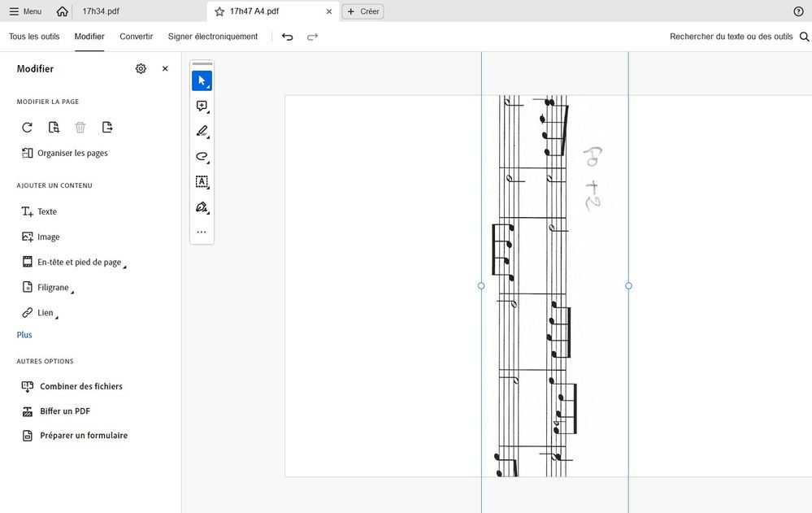Click the extract page icon

[x=107, y=128]
